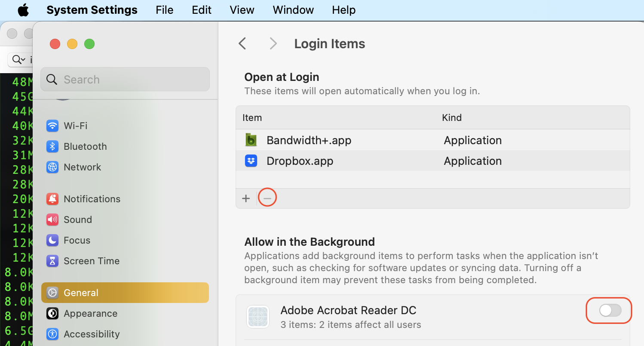Screen dimensions: 644x346
Task: Open Screen Time hourglass icon
Action: tap(52, 261)
